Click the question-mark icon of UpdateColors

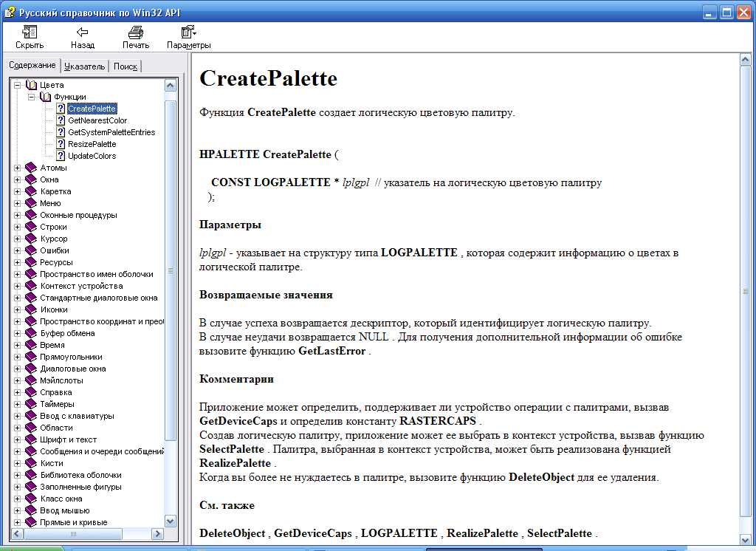pos(61,156)
